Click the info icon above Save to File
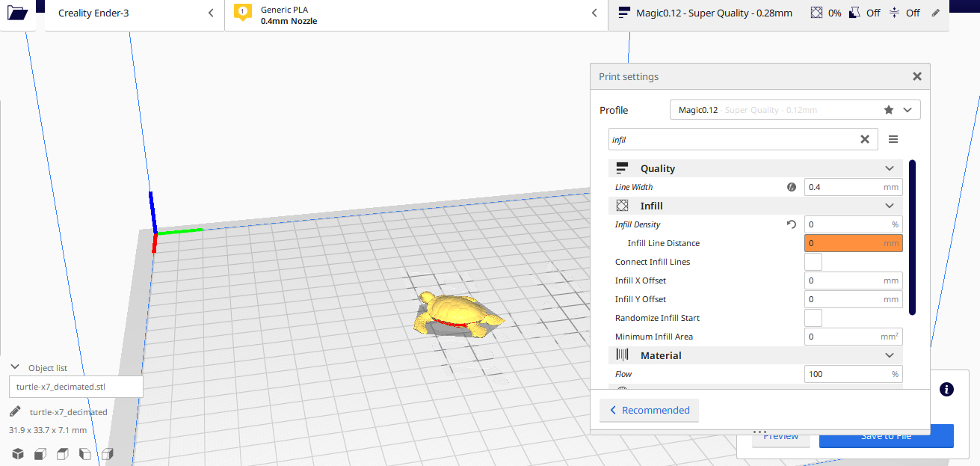This screenshot has width=980, height=466. (x=946, y=389)
